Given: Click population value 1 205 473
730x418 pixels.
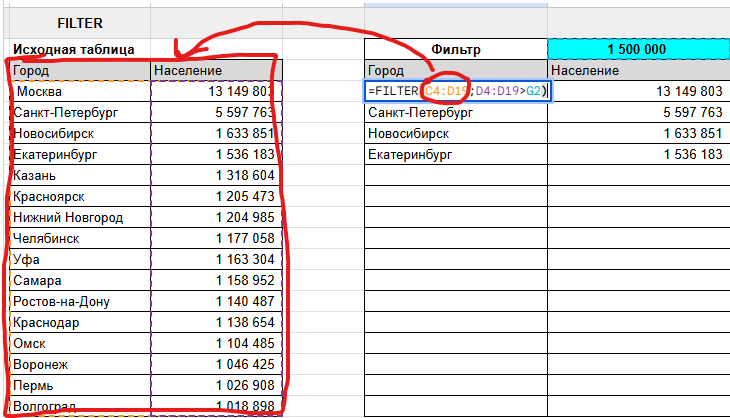Looking at the screenshot, I should click(x=216, y=196).
